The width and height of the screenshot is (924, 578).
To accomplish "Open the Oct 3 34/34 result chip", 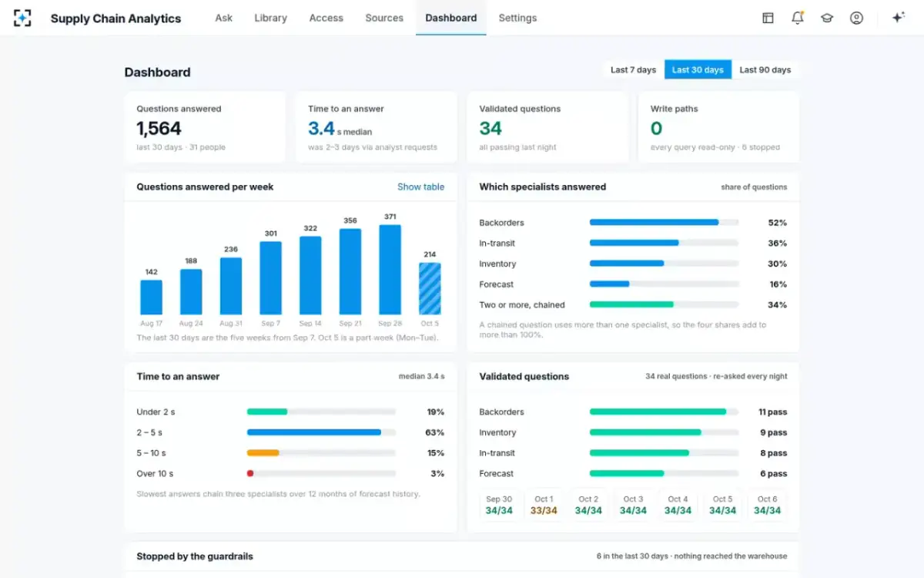I will tap(633, 505).
